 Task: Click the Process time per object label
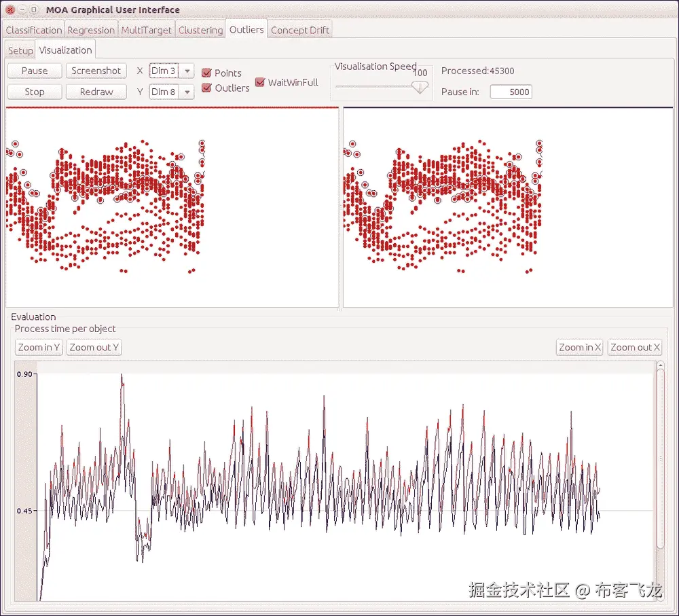tap(65, 329)
